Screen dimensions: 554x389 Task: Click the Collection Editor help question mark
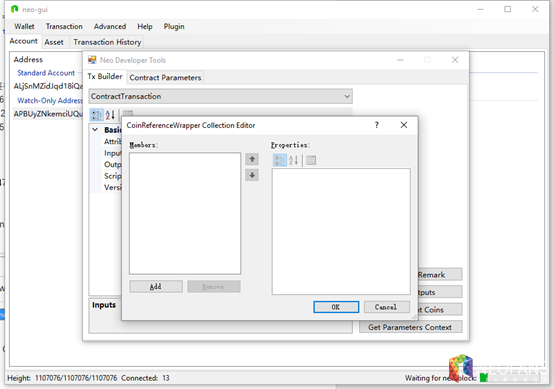click(x=377, y=125)
